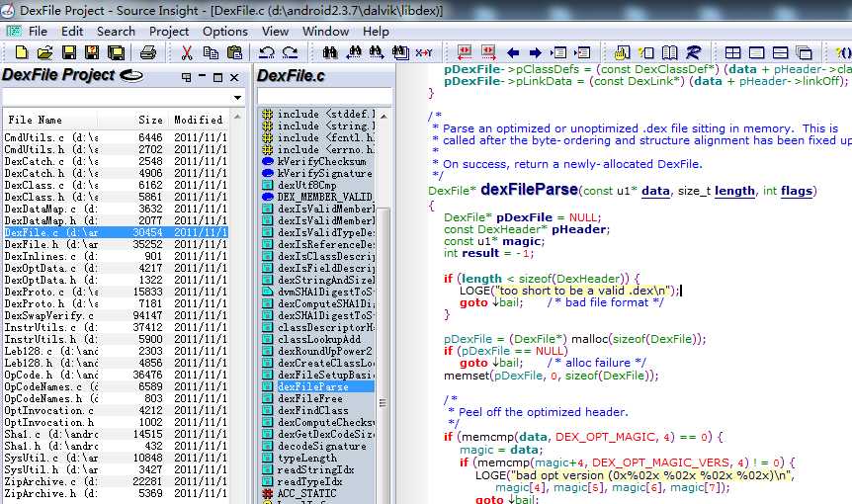Sort by the File Name column header
The height and width of the screenshot is (504, 852).
[x=50, y=120]
